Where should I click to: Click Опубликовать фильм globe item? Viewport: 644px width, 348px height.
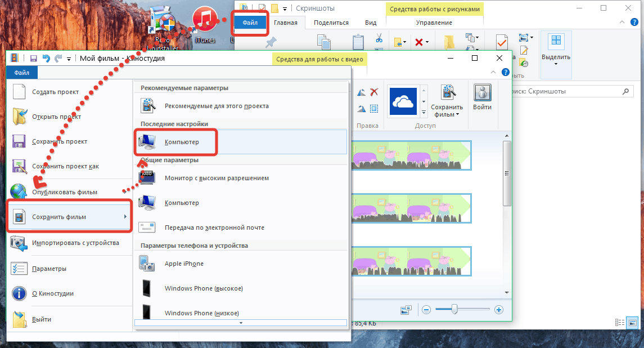click(x=69, y=191)
